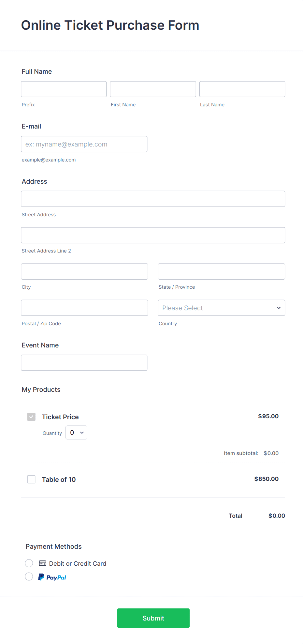
Task: Click the credit card icon next to Debit option
Action: [x=42, y=563]
